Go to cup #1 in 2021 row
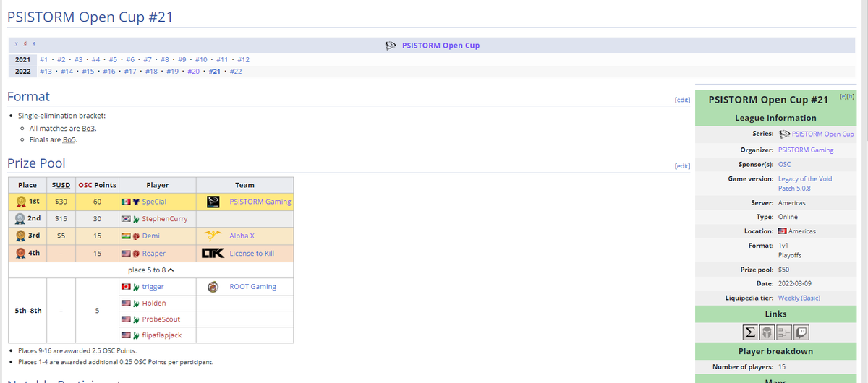Viewport: 868px width, 383px height. pyautogui.click(x=44, y=59)
